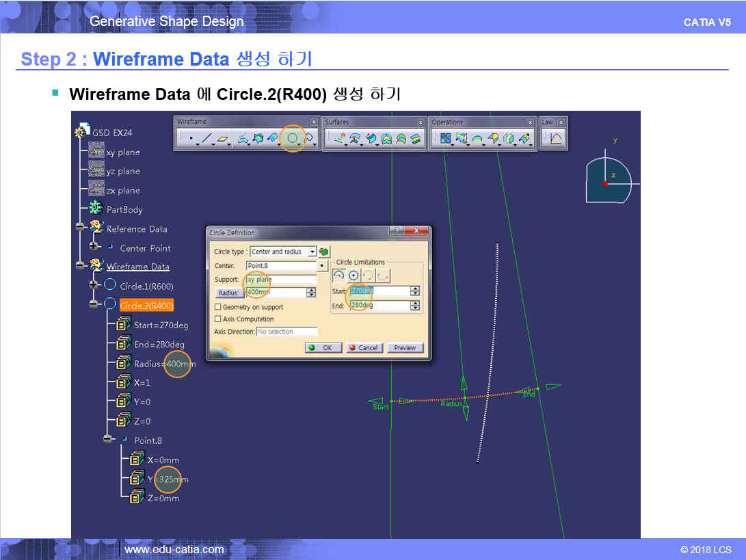
Task: Expand the Circle.1(R600) tree node
Action: click(x=94, y=285)
